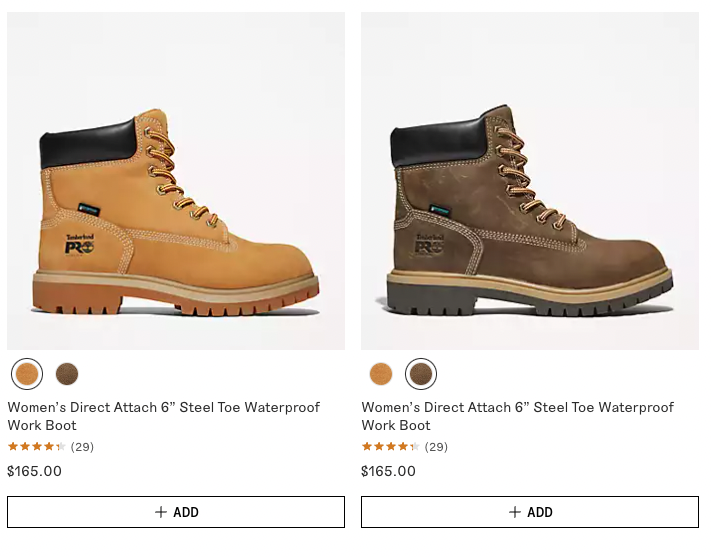Click plus icon in wheat boot's ADD button
The height and width of the screenshot is (557, 711).
161,512
